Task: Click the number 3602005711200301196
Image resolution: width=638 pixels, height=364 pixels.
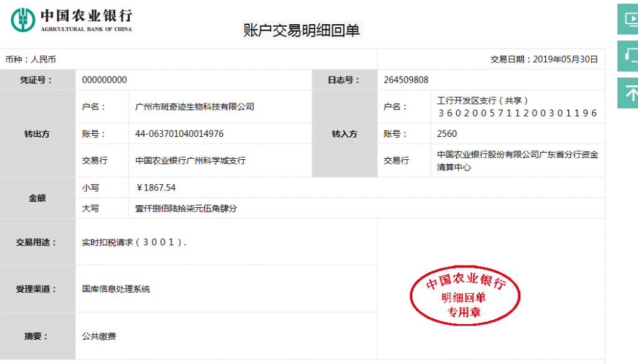Action: coord(518,113)
